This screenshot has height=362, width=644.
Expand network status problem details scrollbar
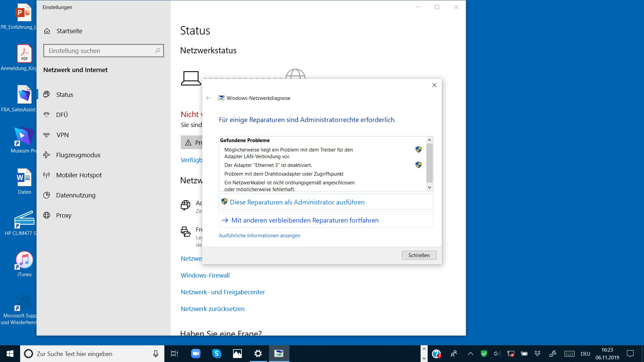point(429,187)
